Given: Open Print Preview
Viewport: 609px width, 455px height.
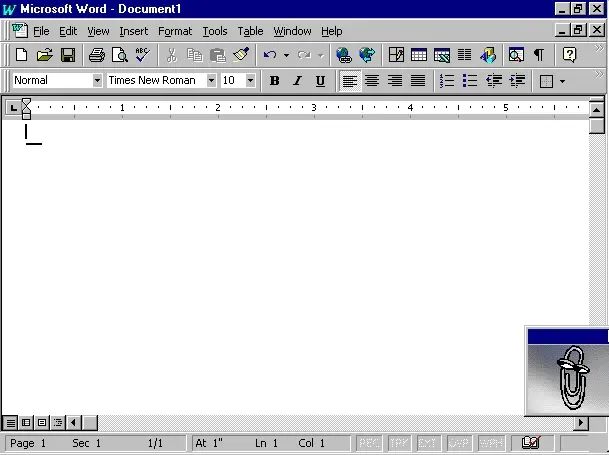Looking at the screenshot, I should pos(120,55).
